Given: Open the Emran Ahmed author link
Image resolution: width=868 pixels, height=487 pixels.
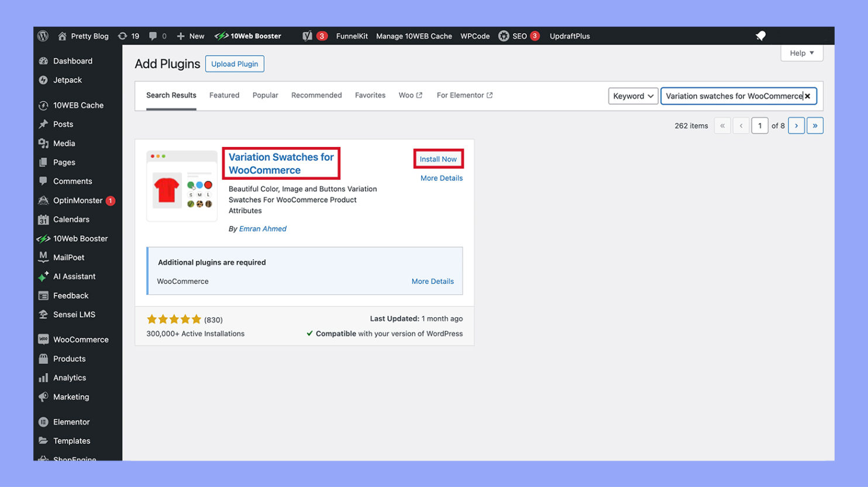Looking at the screenshot, I should pyautogui.click(x=262, y=228).
